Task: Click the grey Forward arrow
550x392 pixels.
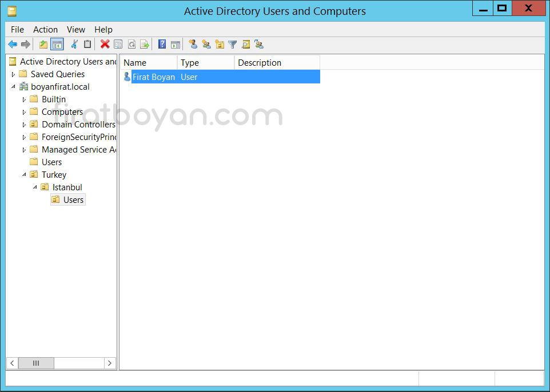Action: point(26,45)
